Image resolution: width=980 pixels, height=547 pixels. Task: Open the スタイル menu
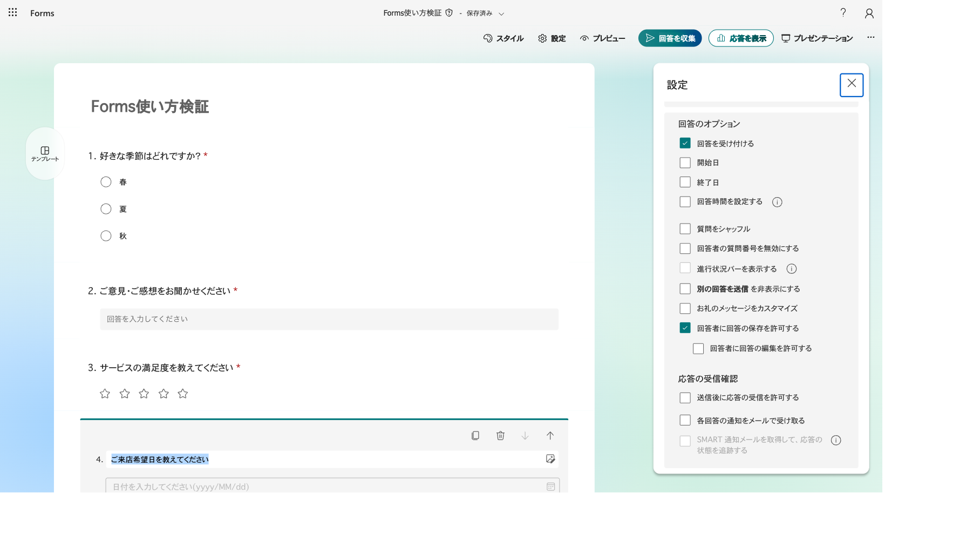point(503,38)
